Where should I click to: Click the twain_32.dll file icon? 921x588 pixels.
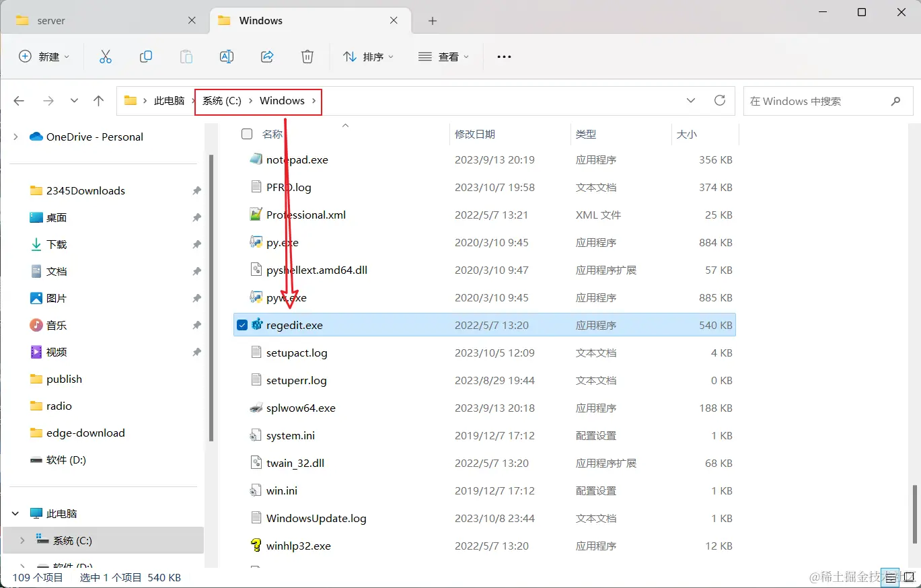click(x=256, y=463)
